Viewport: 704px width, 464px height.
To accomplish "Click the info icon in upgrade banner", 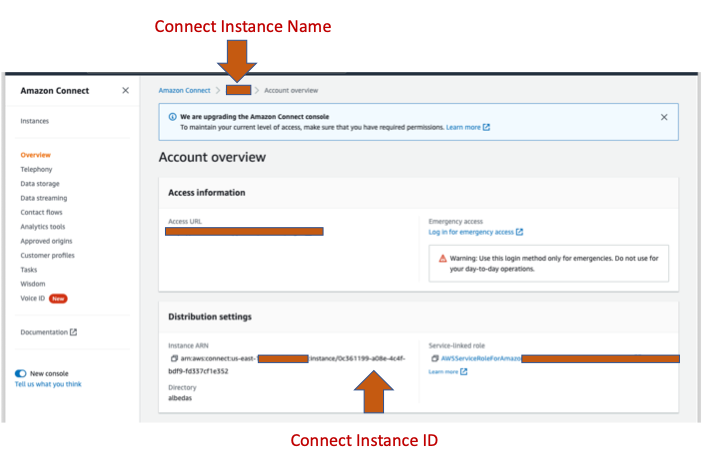I will (x=172, y=117).
